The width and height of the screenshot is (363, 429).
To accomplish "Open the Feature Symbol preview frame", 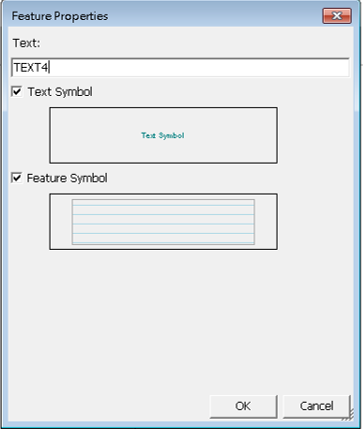I will click(163, 221).
